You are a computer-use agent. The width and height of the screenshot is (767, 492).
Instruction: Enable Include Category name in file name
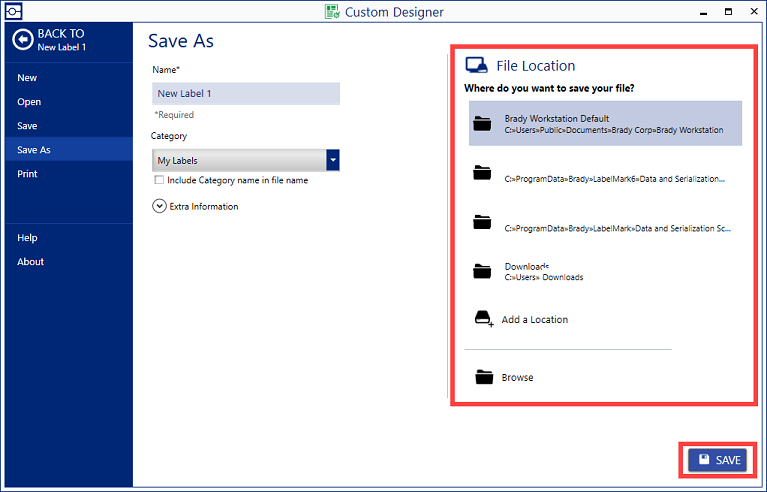[x=159, y=179]
